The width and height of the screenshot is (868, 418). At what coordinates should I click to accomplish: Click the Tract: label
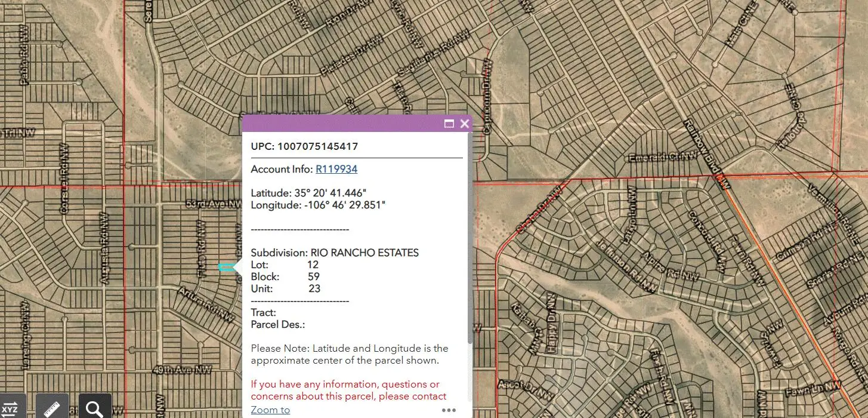pyautogui.click(x=263, y=312)
